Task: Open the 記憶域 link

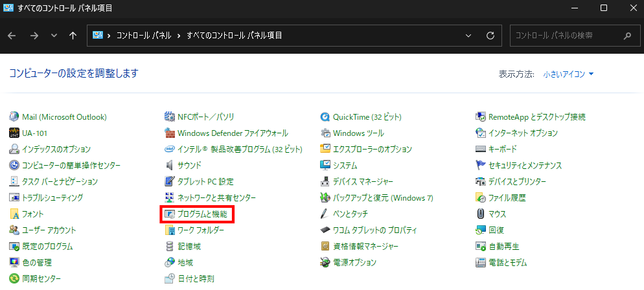Action: click(x=189, y=247)
